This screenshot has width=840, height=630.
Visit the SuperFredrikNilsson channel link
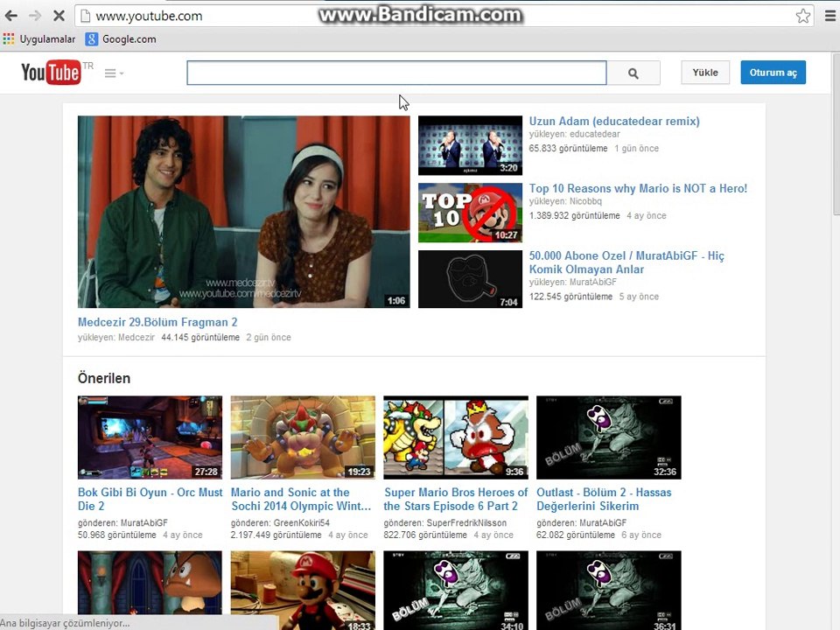[x=466, y=523]
